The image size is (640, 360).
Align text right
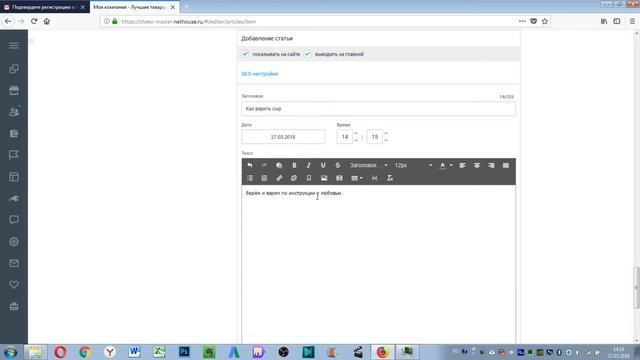coord(491,165)
